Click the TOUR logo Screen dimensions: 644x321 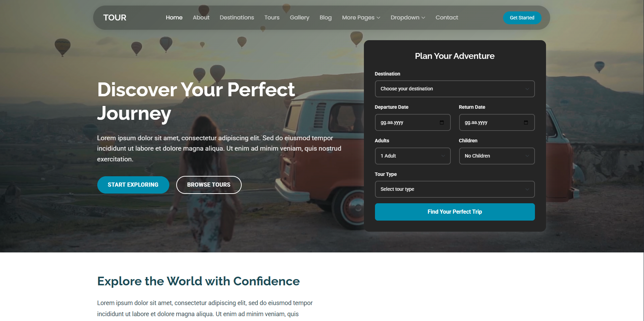[x=115, y=18]
